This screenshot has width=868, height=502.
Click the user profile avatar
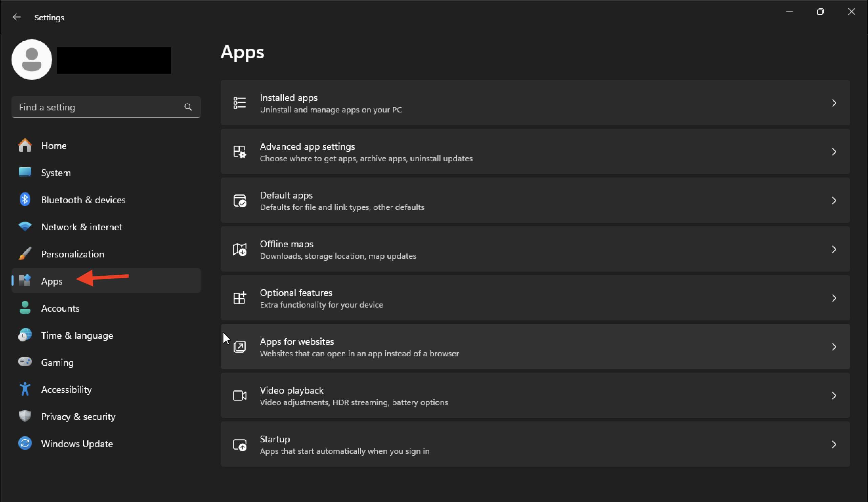click(31, 59)
